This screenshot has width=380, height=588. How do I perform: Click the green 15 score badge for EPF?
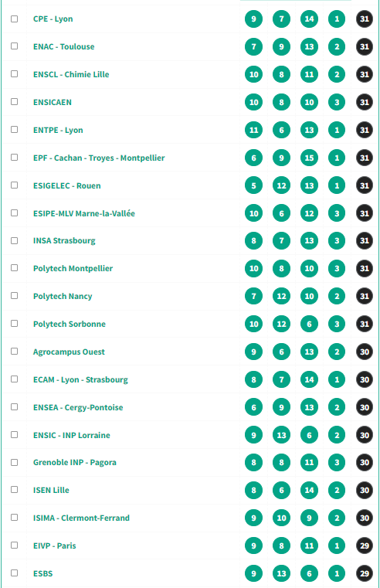[309, 158]
